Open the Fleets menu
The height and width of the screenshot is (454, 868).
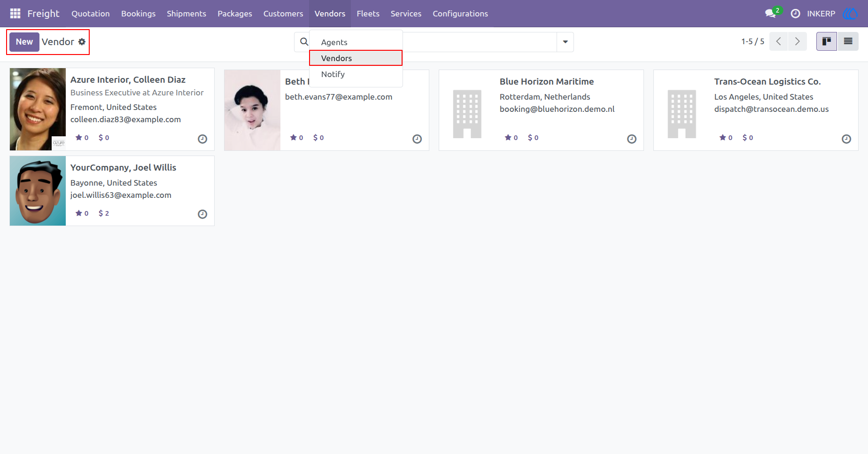[368, 14]
